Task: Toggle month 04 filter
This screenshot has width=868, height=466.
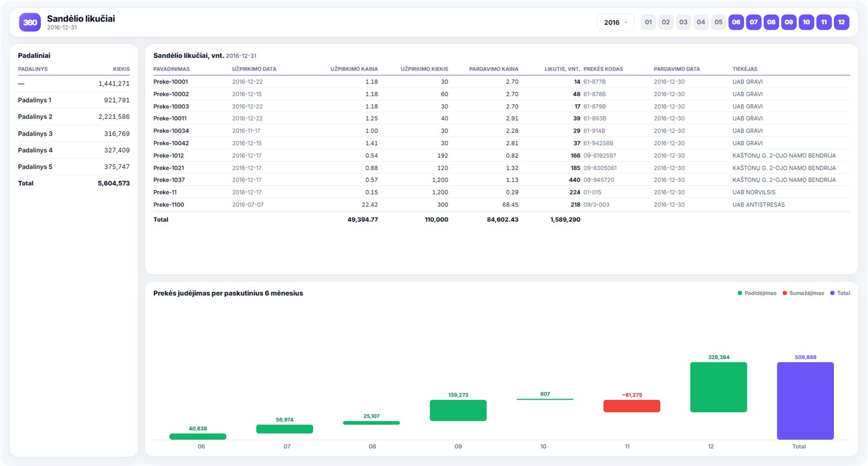Action: click(701, 22)
